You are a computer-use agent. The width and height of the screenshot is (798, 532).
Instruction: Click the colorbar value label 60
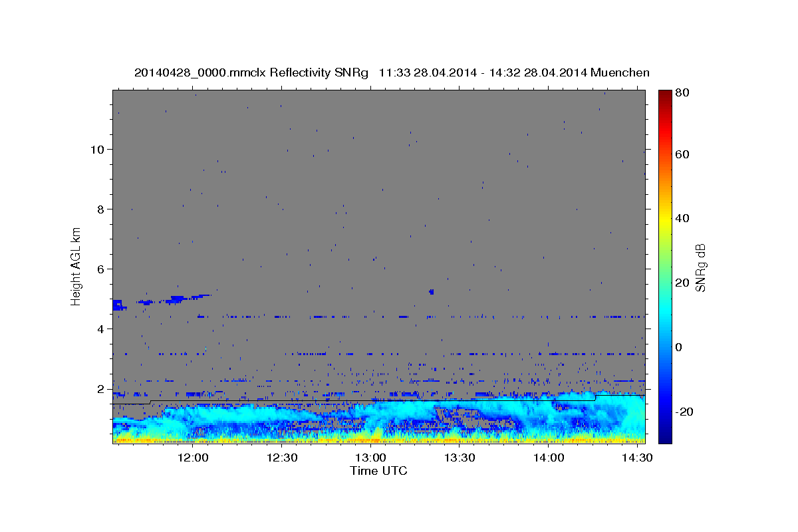[682, 154]
